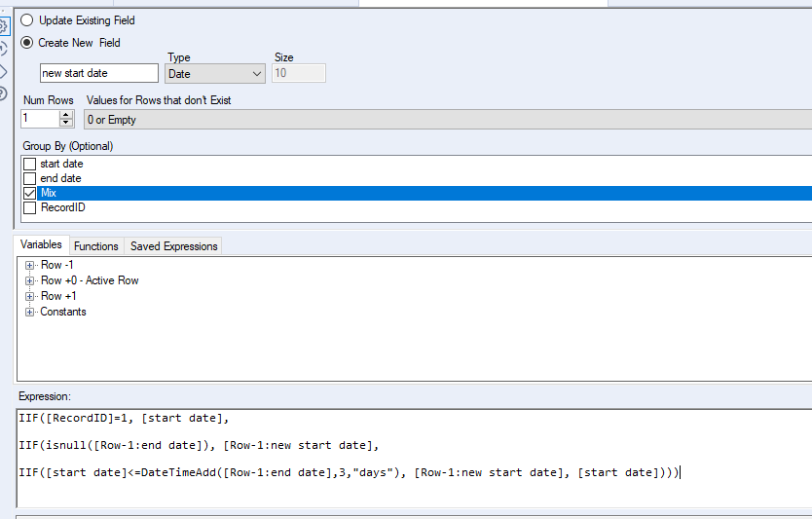The height and width of the screenshot is (519, 812).
Task: Switch to the Functions tab
Action: click(95, 246)
